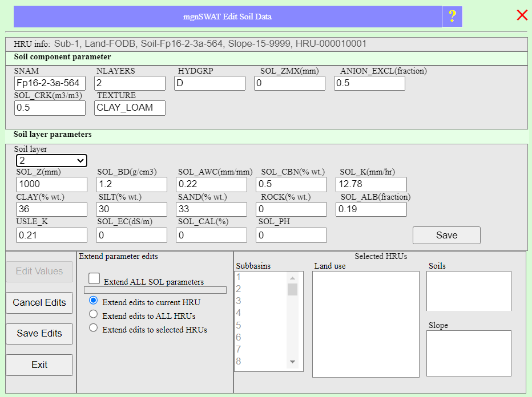Click the SOL_ZMX(mm) input field
532x397 pixels.
tap(290, 83)
